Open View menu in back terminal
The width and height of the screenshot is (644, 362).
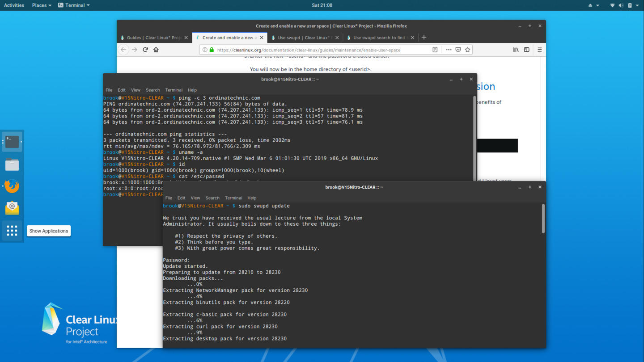pyautogui.click(x=136, y=90)
